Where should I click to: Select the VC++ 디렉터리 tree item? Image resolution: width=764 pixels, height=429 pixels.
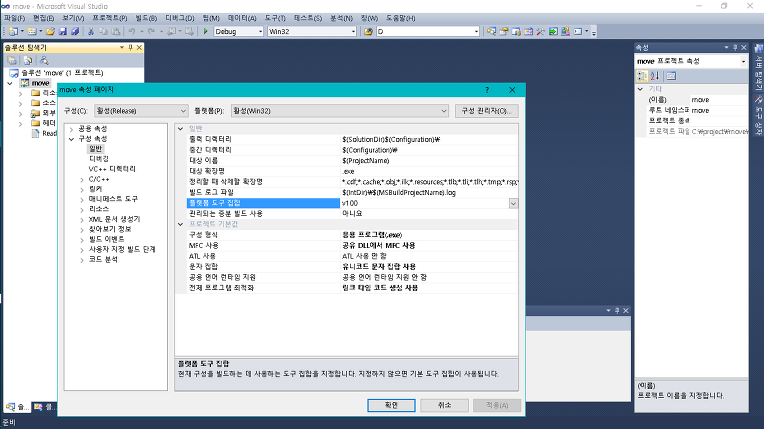click(112, 169)
